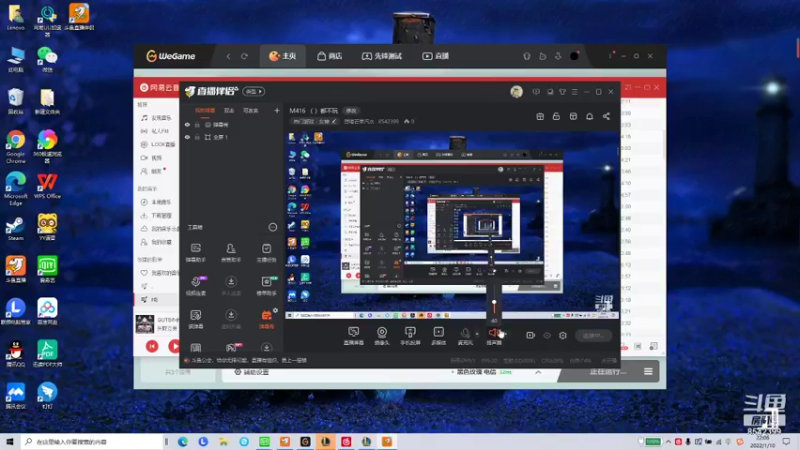Toggle visibility eye of 弹幕 layer
The width and height of the screenshot is (800, 450).
(187, 124)
